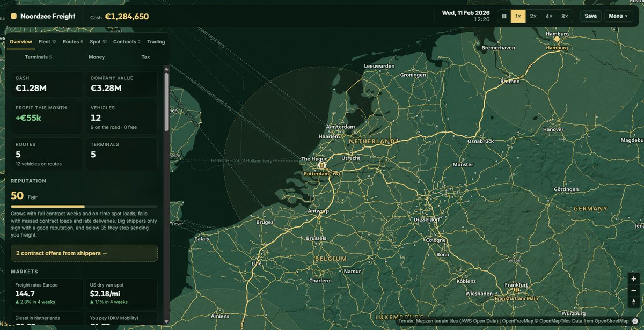
Task: Click the top-bar cash €1,284,650
Action: [127, 17]
